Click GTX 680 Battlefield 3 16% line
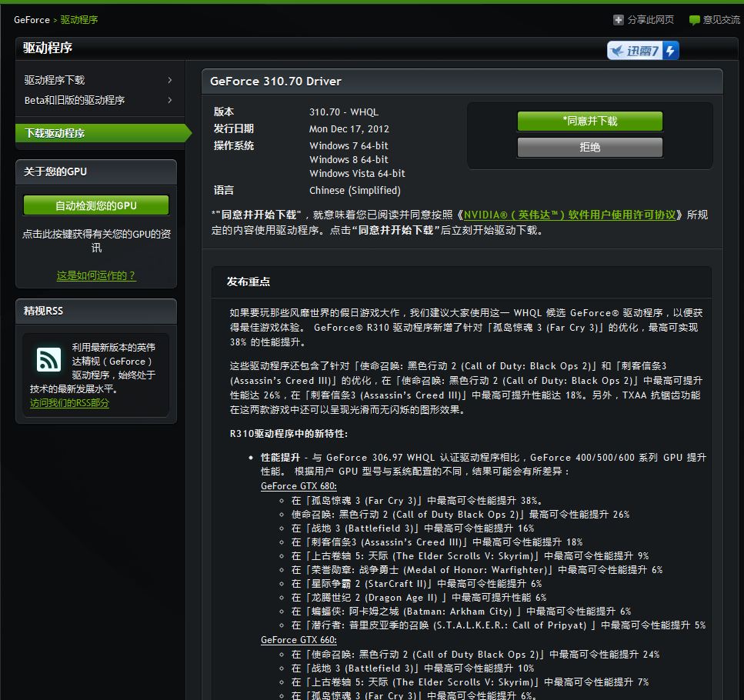This screenshot has height=700, width=744. pos(413,528)
